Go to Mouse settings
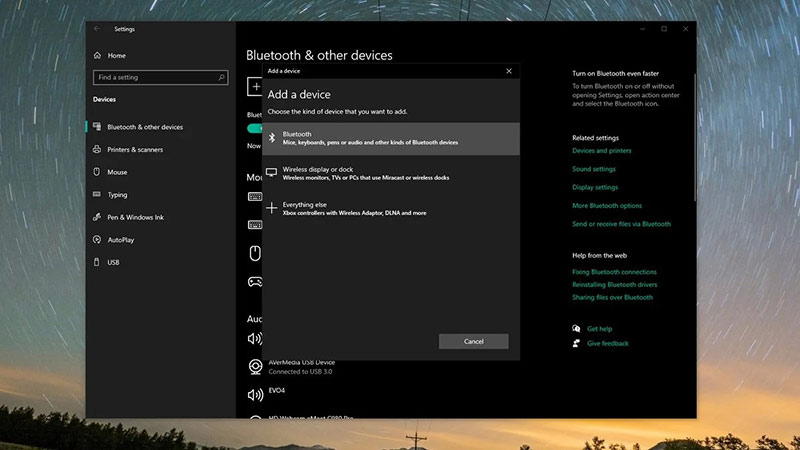Viewport: 800px width, 450px height. click(117, 172)
